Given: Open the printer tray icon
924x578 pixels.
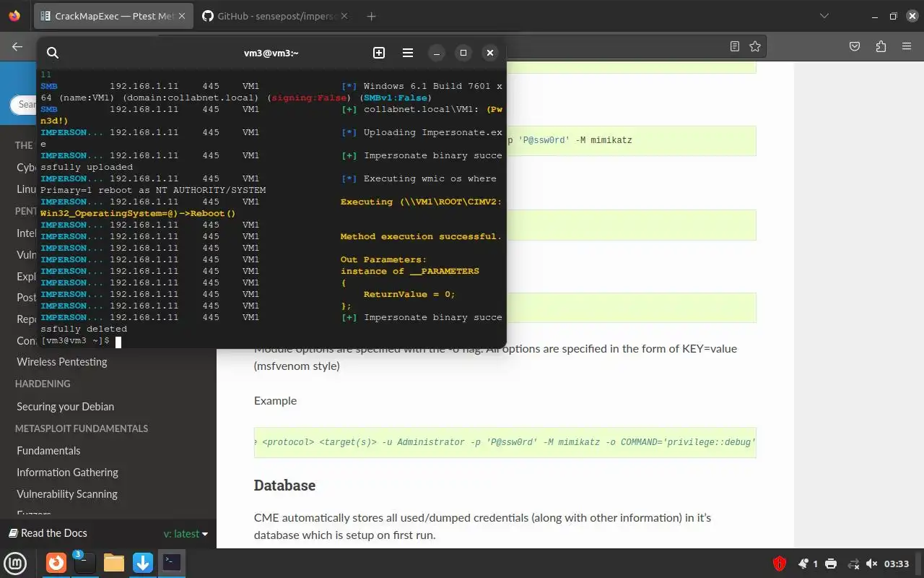Looking at the screenshot, I should point(831,564).
